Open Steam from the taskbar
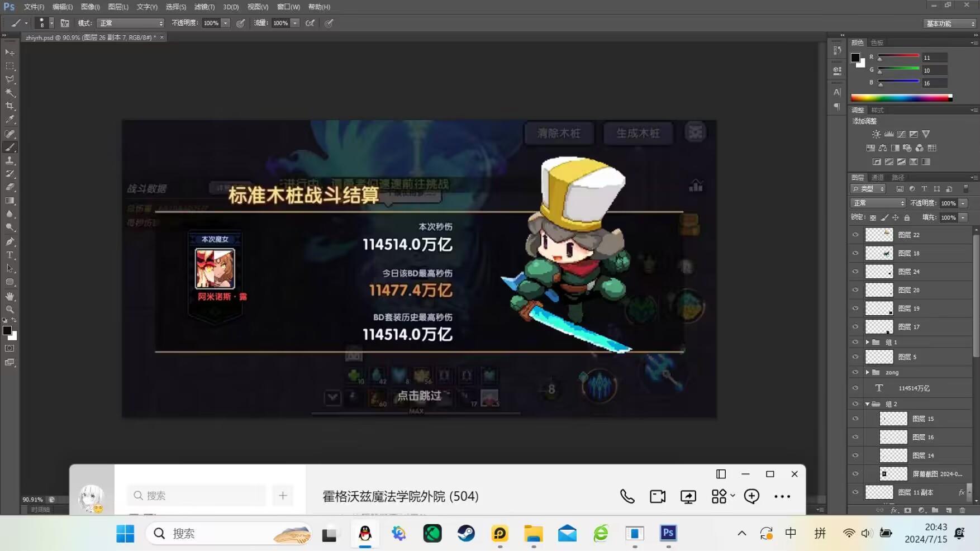The height and width of the screenshot is (551, 980). (x=466, y=534)
